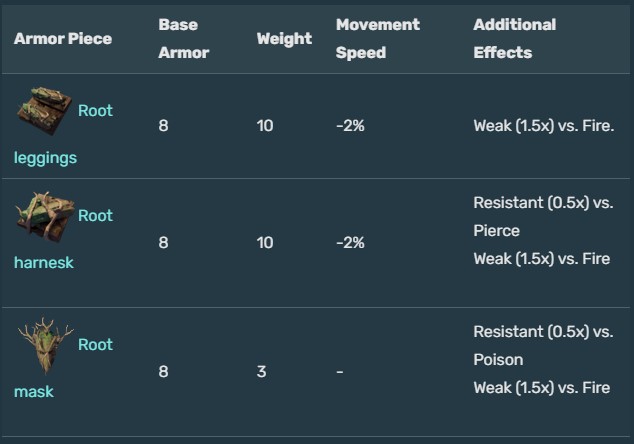
Task: Click Root leggings movement speed value
Action: pos(350,126)
